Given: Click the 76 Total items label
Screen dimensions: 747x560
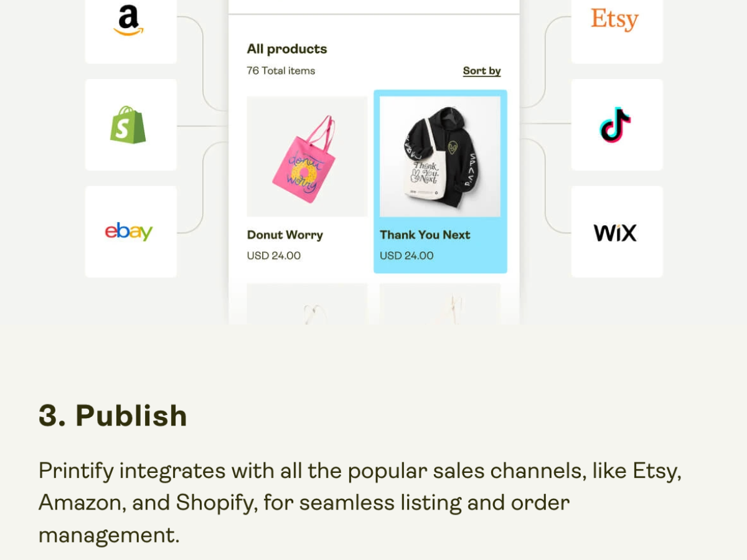Looking at the screenshot, I should (x=281, y=71).
